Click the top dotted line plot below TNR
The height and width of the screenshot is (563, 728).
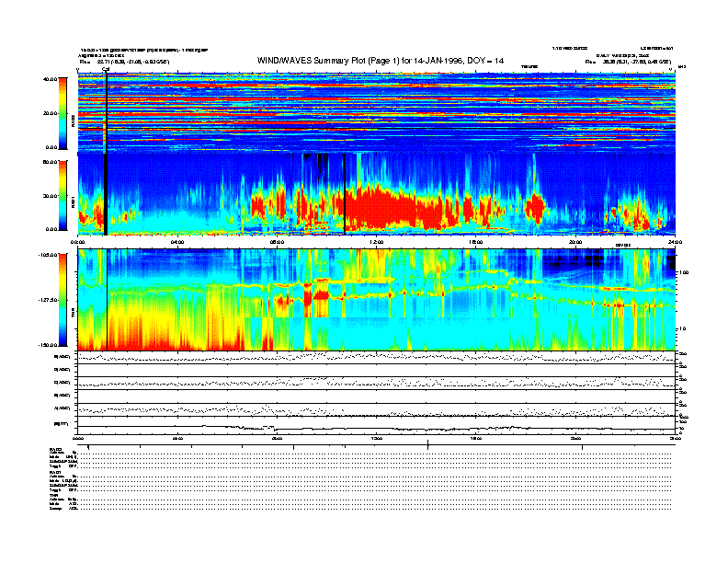[x=368, y=356]
